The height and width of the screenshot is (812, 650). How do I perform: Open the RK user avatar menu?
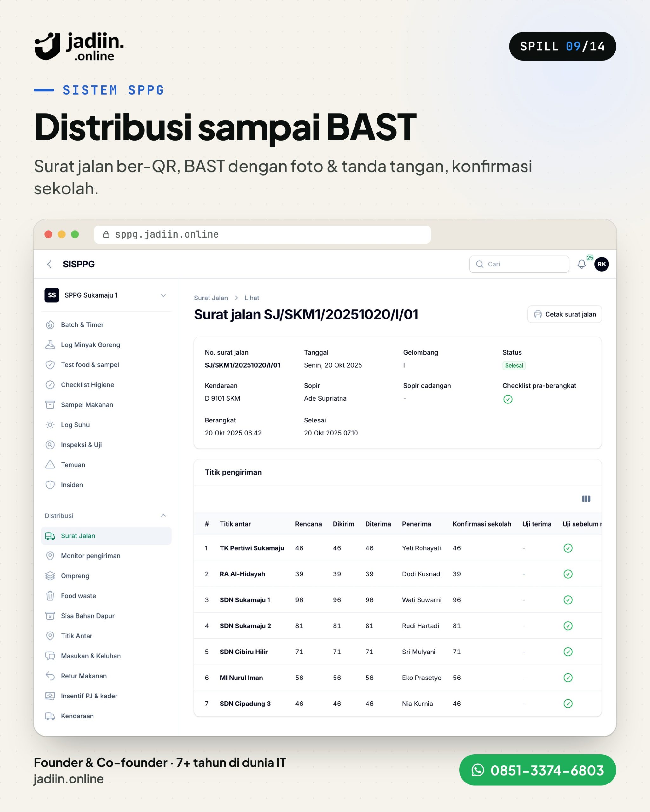(x=601, y=264)
